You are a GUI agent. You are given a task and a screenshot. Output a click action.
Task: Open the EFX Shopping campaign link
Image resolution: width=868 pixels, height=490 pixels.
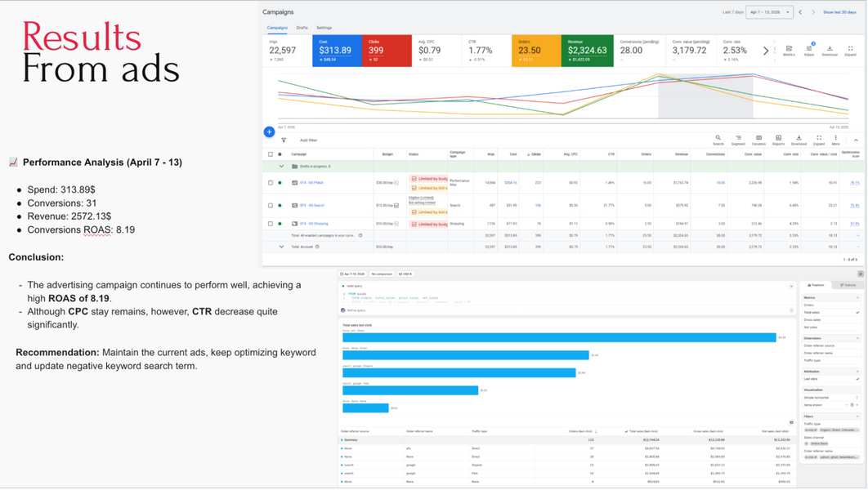[x=314, y=224]
